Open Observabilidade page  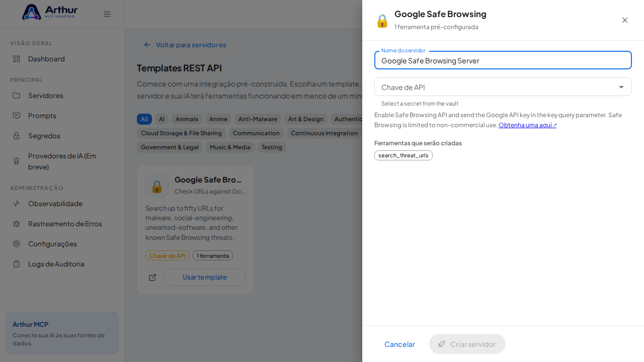coord(62,204)
